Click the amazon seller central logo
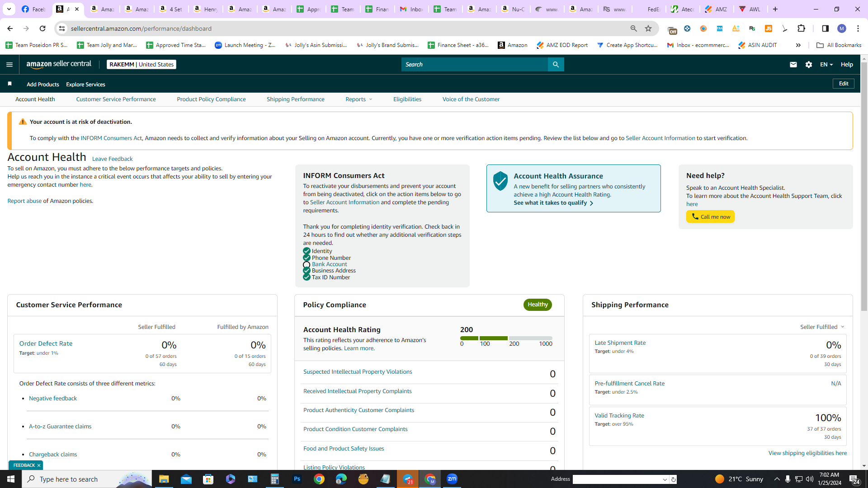 click(x=59, y=64)
